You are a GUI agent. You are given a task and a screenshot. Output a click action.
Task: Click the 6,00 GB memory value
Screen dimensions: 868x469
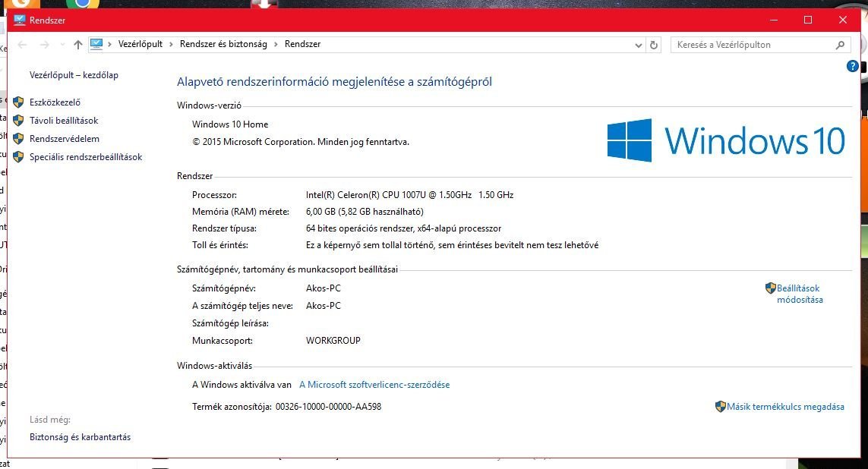(365, 212)
